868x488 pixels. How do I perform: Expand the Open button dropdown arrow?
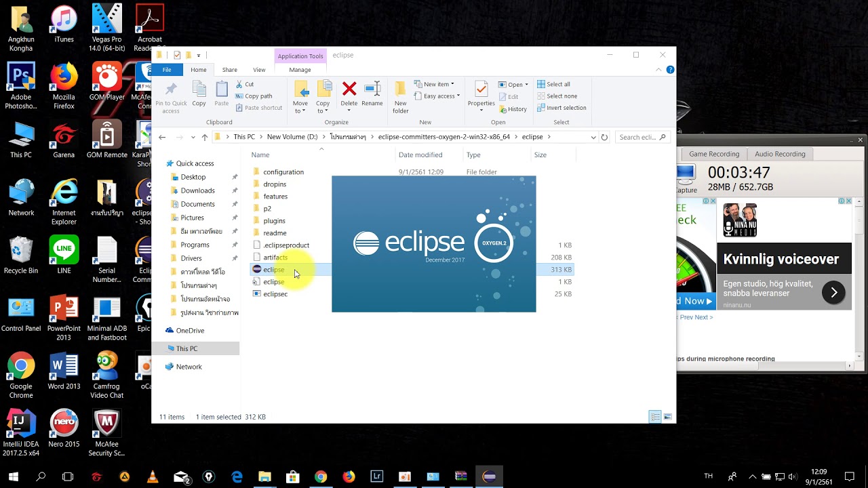[526, 85]
